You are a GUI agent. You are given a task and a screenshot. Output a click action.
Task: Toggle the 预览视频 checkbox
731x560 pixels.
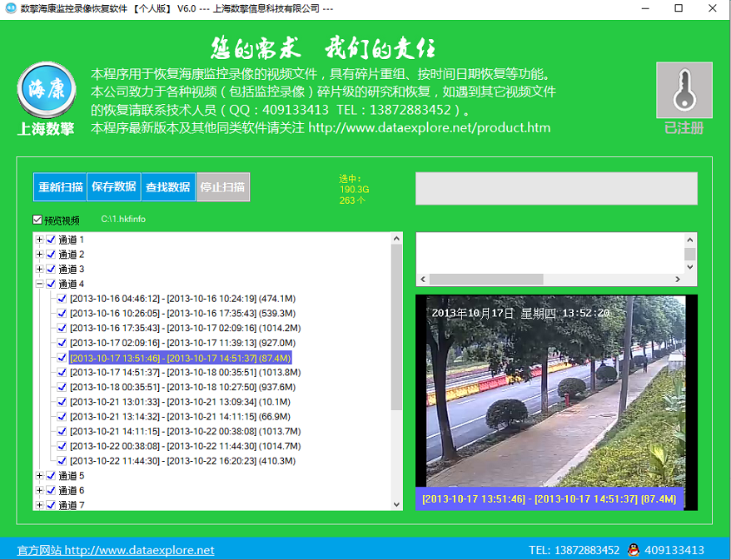tap(37, 220)
